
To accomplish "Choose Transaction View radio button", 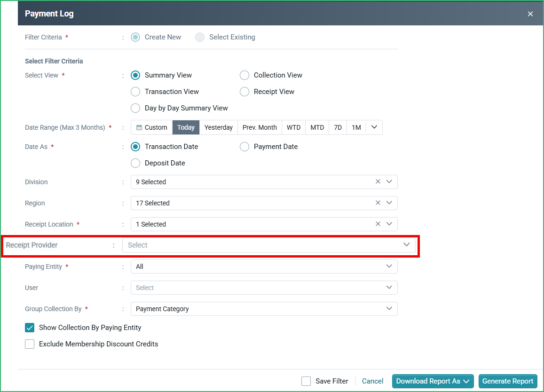I will 135,92.
